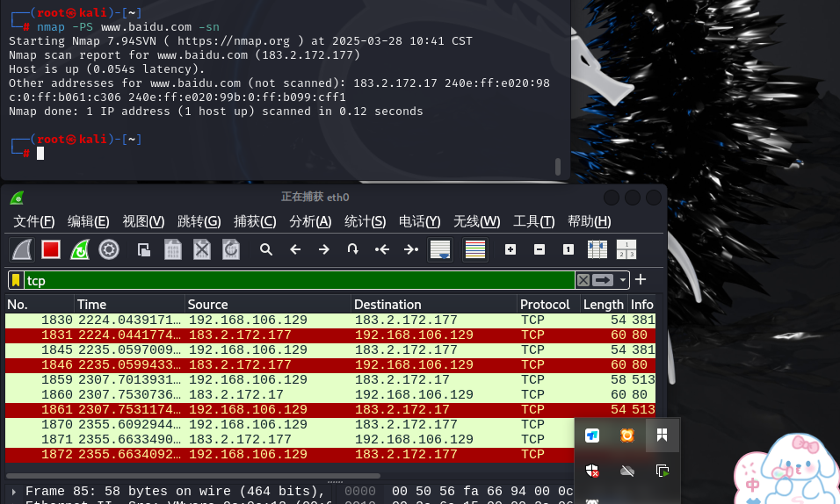Open the security shield tray icon
The image size is (840, 504).
click(592, 471)
